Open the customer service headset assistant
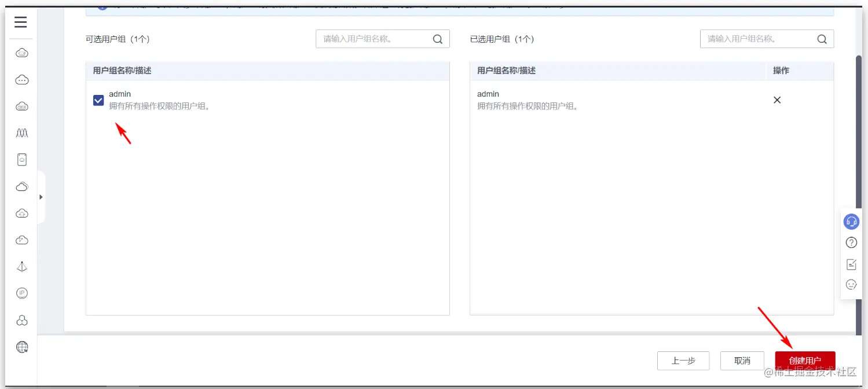 [851, 221]
